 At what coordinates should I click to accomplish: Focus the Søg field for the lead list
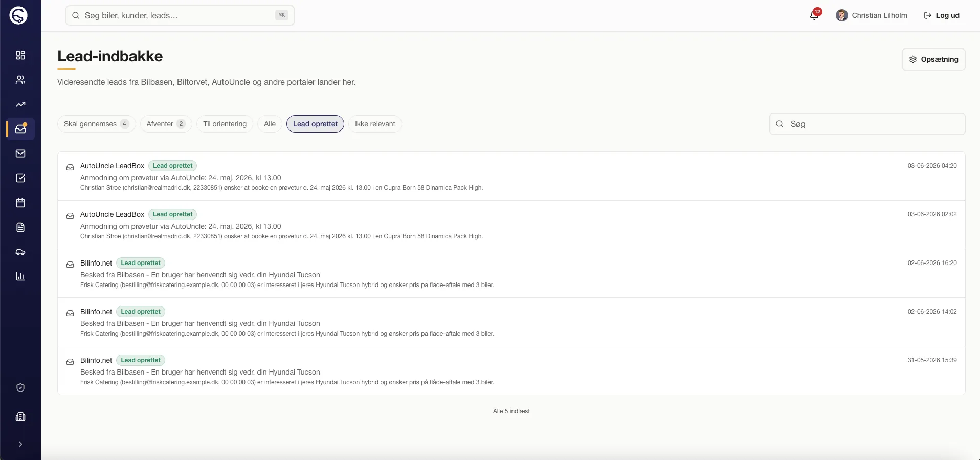[x=867, y=124]
